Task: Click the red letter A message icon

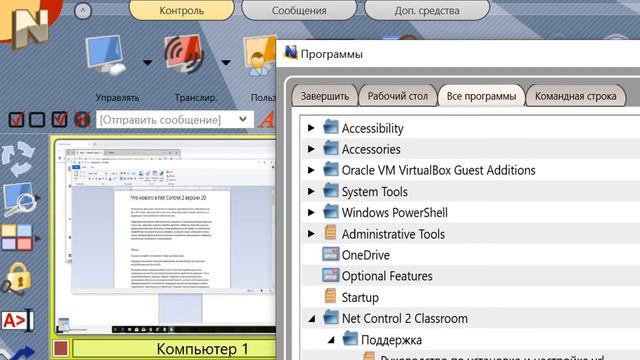Action: pos(267,120)
